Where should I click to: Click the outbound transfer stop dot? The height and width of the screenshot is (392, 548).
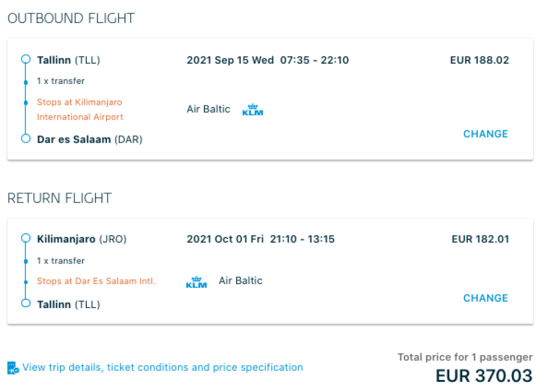26,82
